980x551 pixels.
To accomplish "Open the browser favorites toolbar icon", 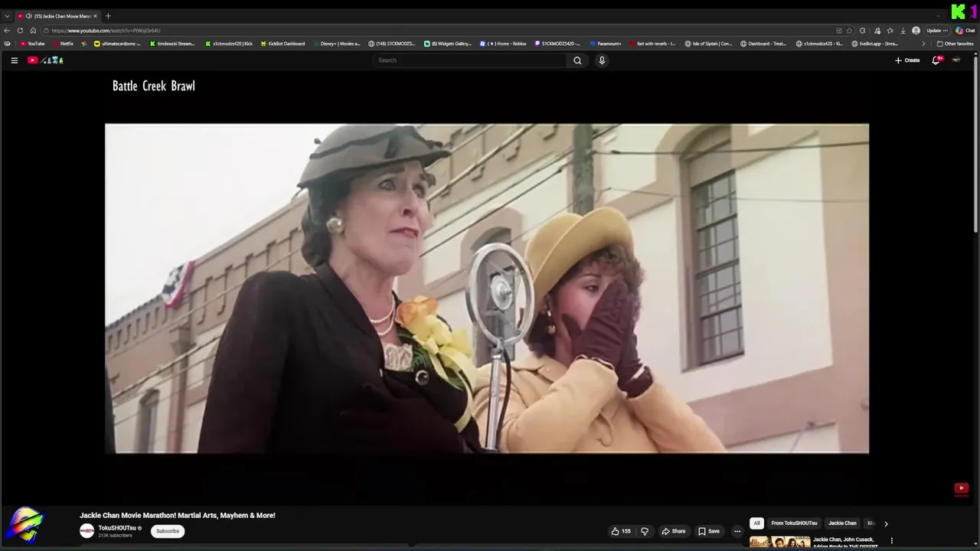I will [890, 31].
